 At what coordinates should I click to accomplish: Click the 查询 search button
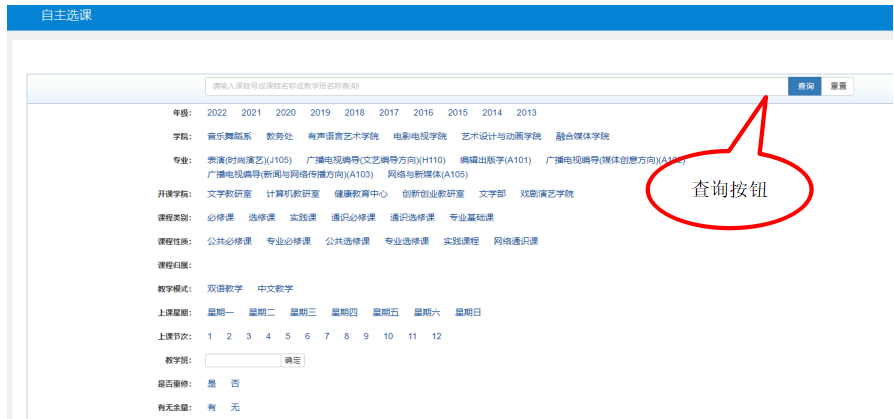pyautogui.click(x=804, y=86)
